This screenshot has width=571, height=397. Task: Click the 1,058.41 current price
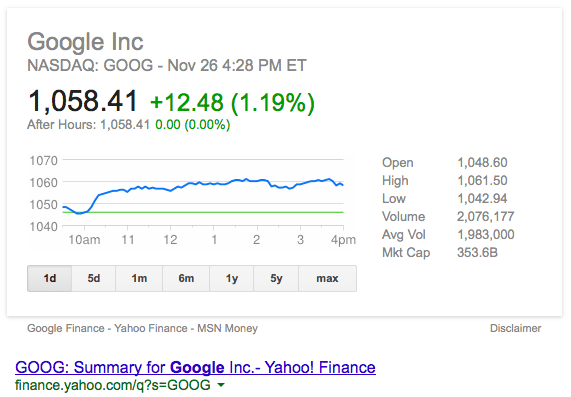(x=83, y=101)
